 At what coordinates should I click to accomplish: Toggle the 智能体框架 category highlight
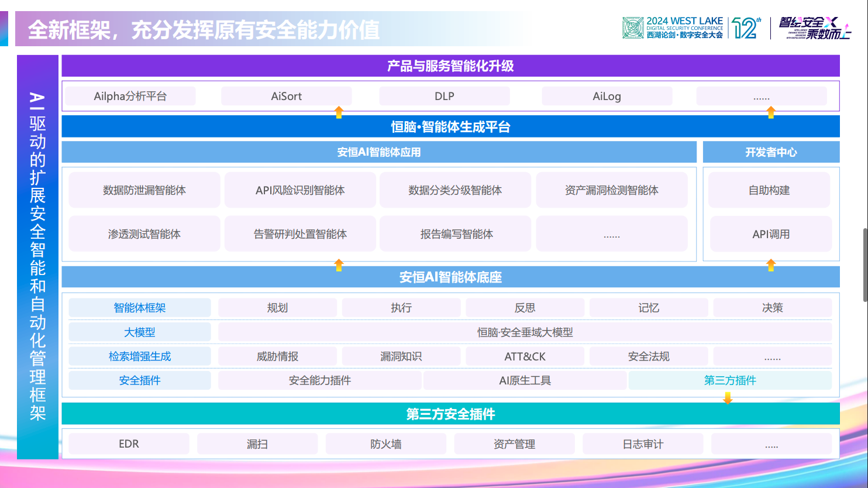140,307
